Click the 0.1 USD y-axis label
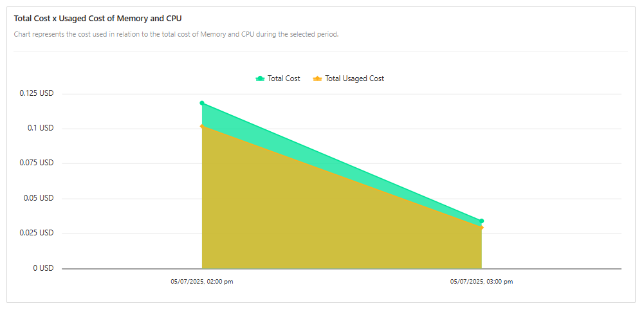644x310 pixels. (x=41, y=129)
